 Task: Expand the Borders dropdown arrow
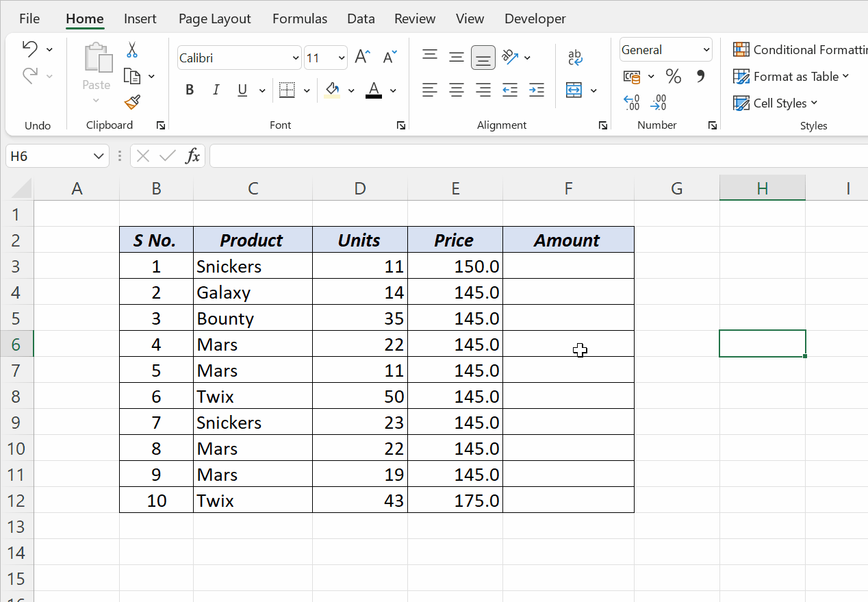(x=306, y=90)
